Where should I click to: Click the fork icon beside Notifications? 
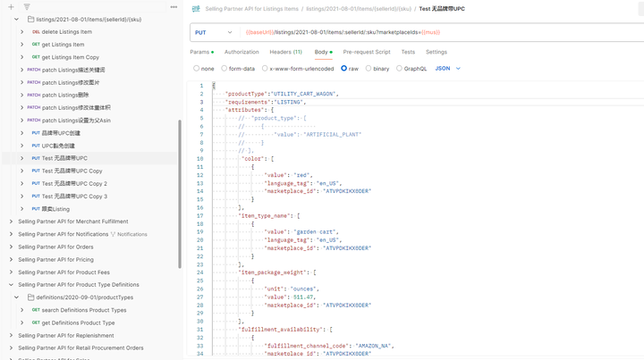114,234
